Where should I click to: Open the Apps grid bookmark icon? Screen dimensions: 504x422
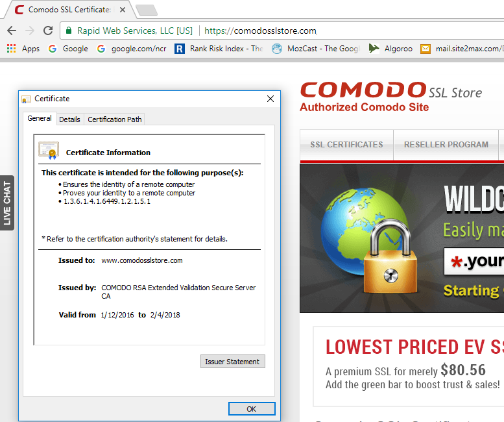click(11, 49)
